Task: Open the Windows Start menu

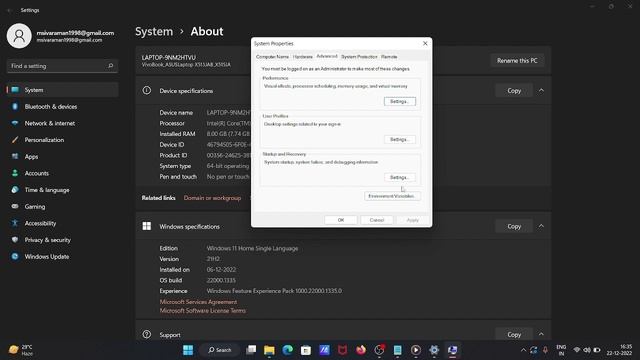Action: 188,350
